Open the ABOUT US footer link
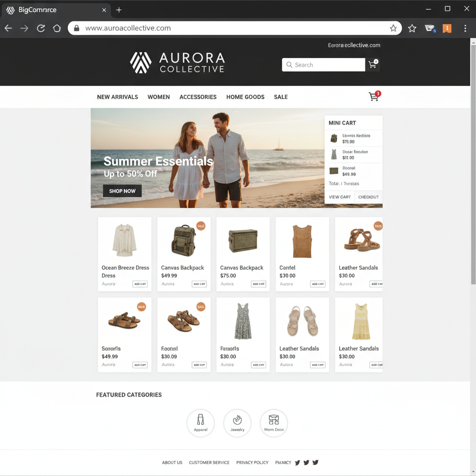The width and height of the screenshot is (476, 476). coord(172,463)
